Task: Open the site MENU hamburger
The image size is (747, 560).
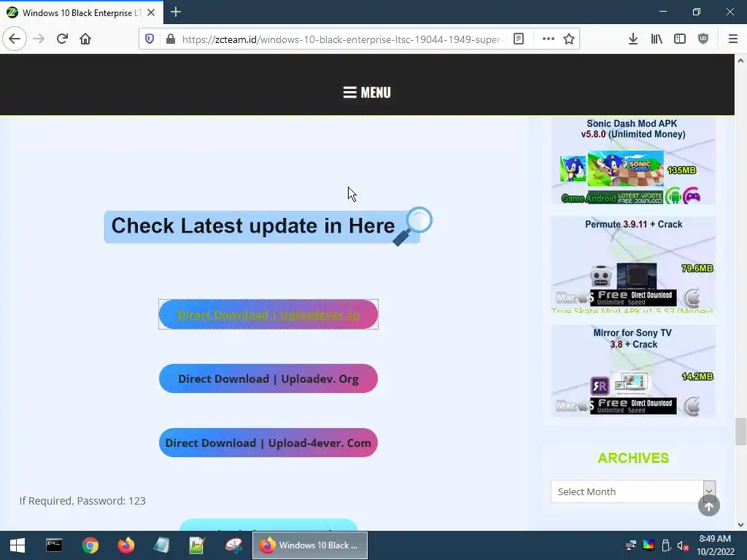Action: (367, 93)
